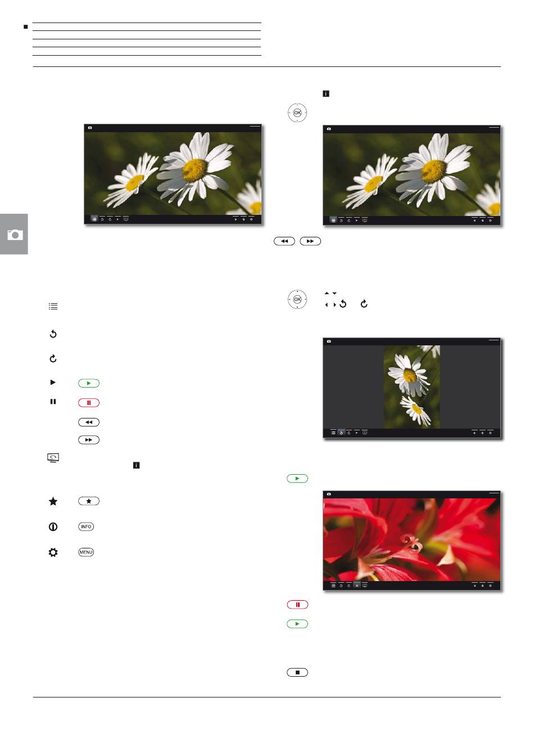Click the red pause button in the legend

(x=88, y=403)
